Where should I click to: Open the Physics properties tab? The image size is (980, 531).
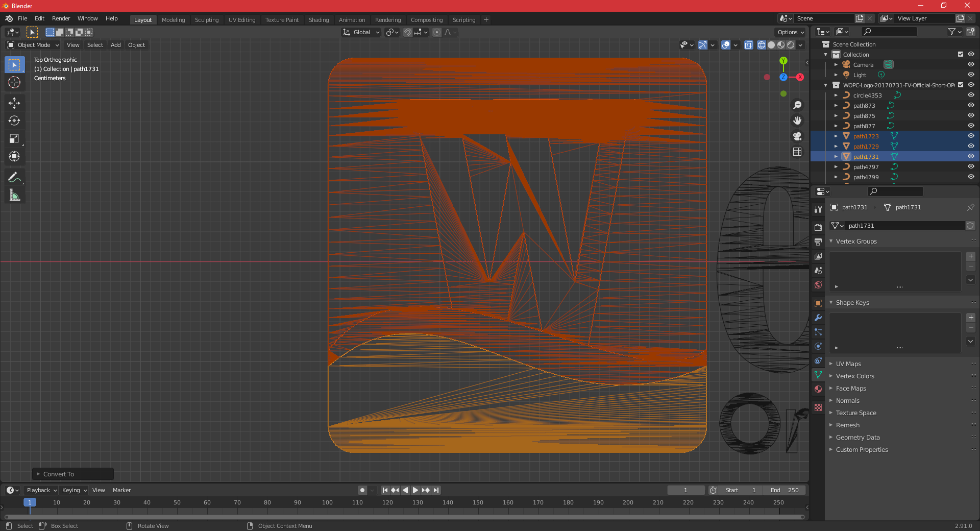818,346
